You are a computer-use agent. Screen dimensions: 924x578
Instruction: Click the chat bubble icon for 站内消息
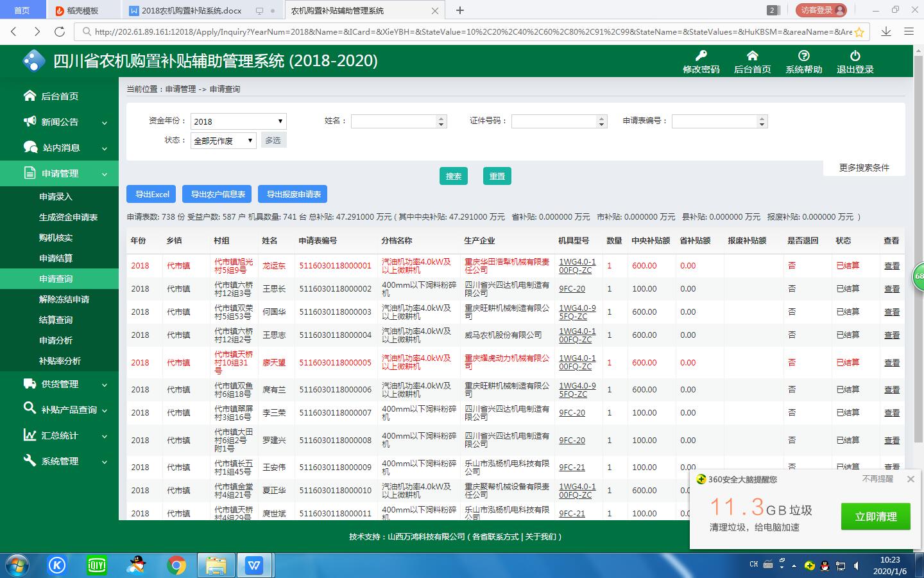(x=30, y=147)
